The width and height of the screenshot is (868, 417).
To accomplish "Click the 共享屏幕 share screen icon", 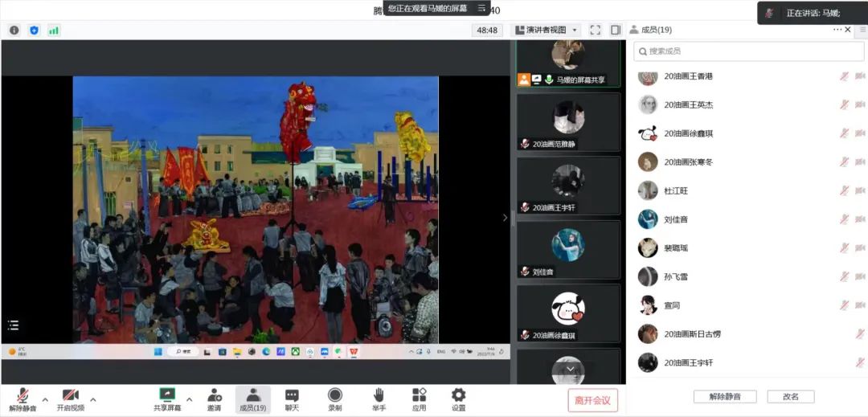I will click(167, 395).
